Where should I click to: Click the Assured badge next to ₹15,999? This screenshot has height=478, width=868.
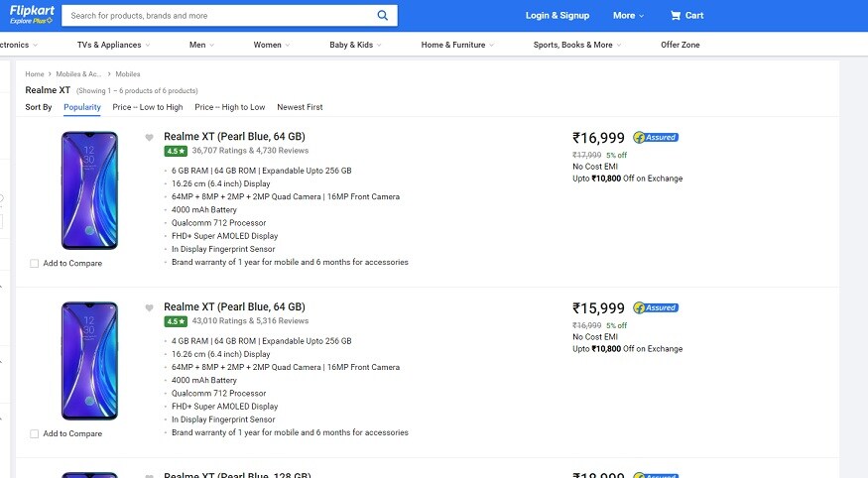pyautogui.click(x=656, y=307)
